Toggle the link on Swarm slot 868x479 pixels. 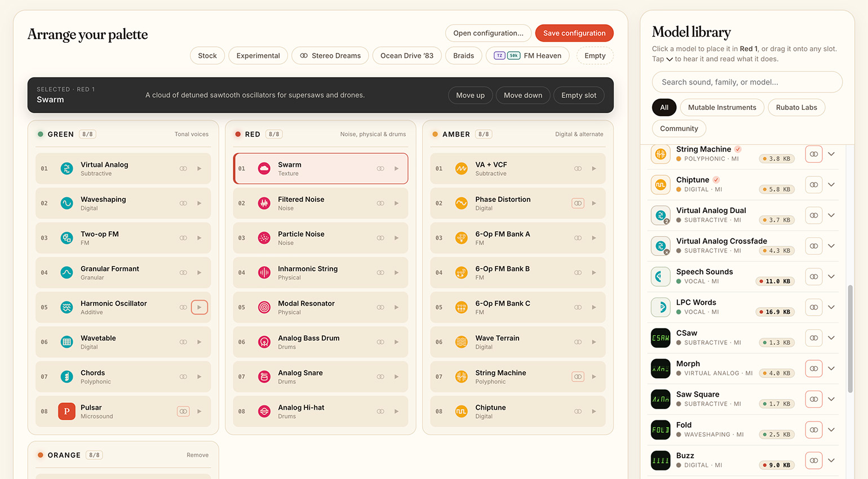380,168
